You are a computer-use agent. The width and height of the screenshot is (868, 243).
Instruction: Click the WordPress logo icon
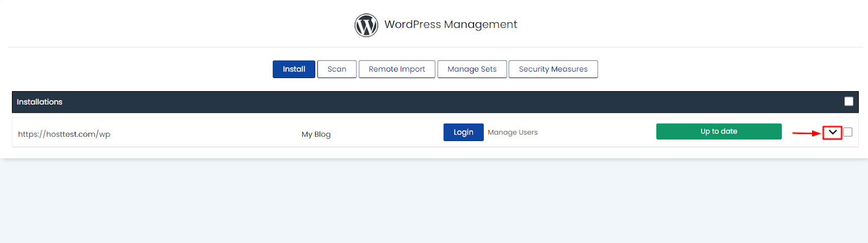click(x=366, y=25)
